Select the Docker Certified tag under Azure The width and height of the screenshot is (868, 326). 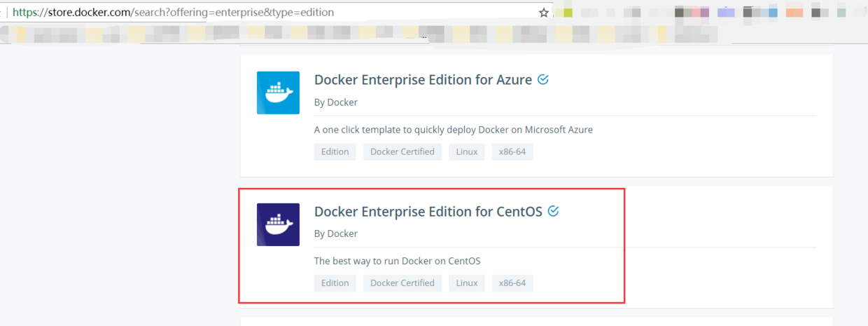(402, 151)
